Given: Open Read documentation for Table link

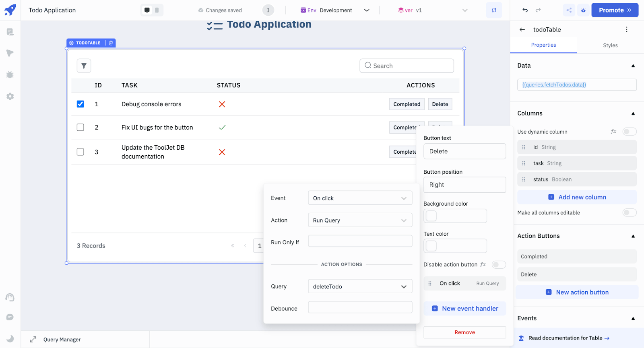Looking at the screenshot, I should [x=569, y=338].
